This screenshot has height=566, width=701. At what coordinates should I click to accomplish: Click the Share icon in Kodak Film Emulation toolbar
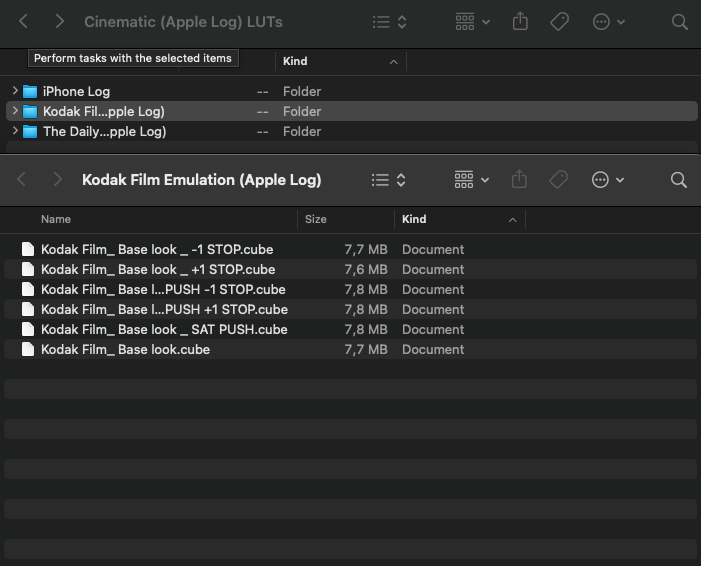pos(519,180)
